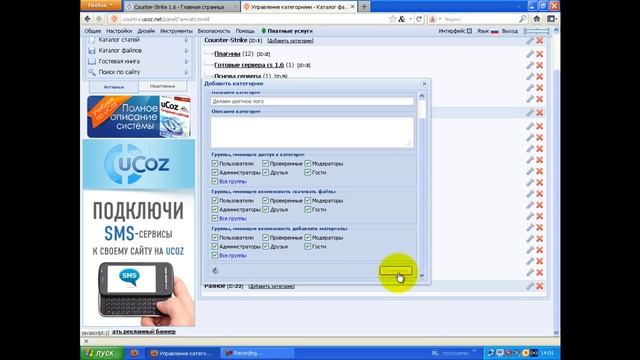Viewport: 640px width, 360px height.
Task: Open the Firefox menu dropdown button
Action: point(101,5)
